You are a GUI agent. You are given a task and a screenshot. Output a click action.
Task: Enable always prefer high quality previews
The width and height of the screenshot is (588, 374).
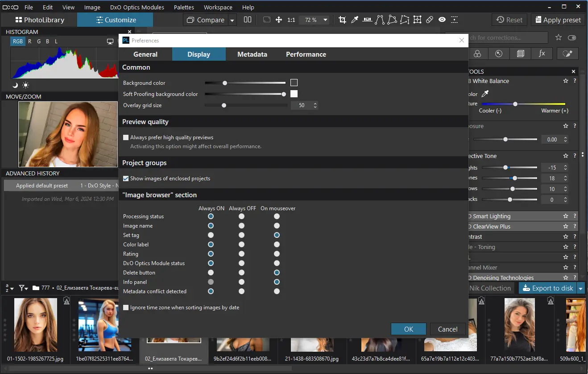[125, 137]
